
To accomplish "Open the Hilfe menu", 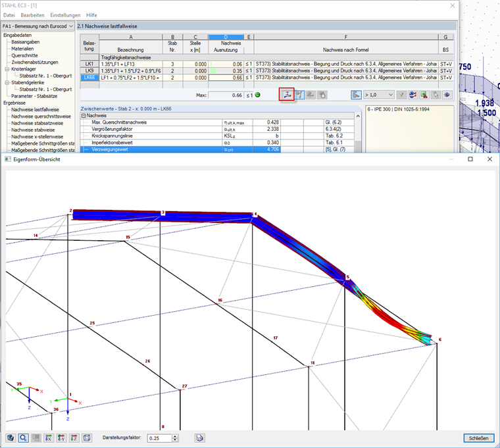I will click(x=91, y=15).
